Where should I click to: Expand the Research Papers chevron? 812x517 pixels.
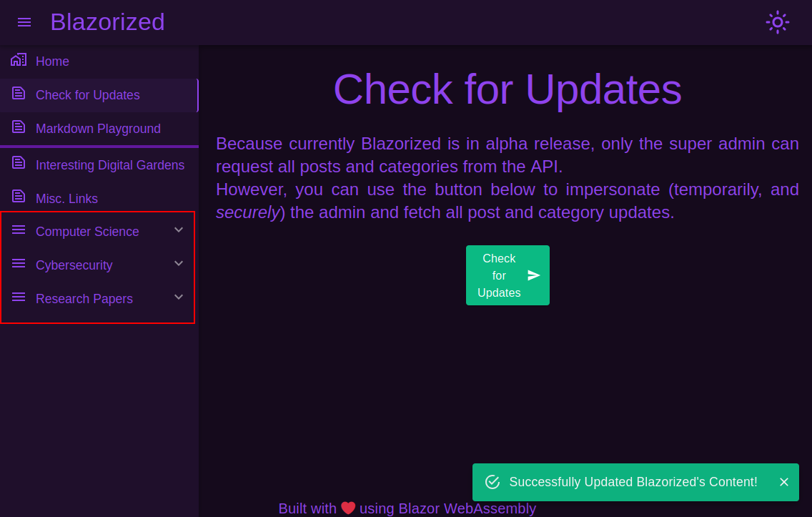(179, 297)
